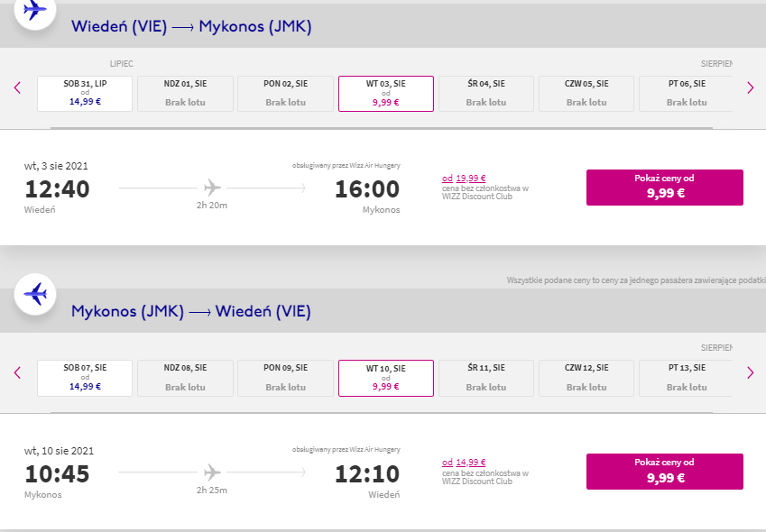766x532 pixels.
Task: Show later dates for Mykonos–Wiedeń flight
Action: [751, 373]
